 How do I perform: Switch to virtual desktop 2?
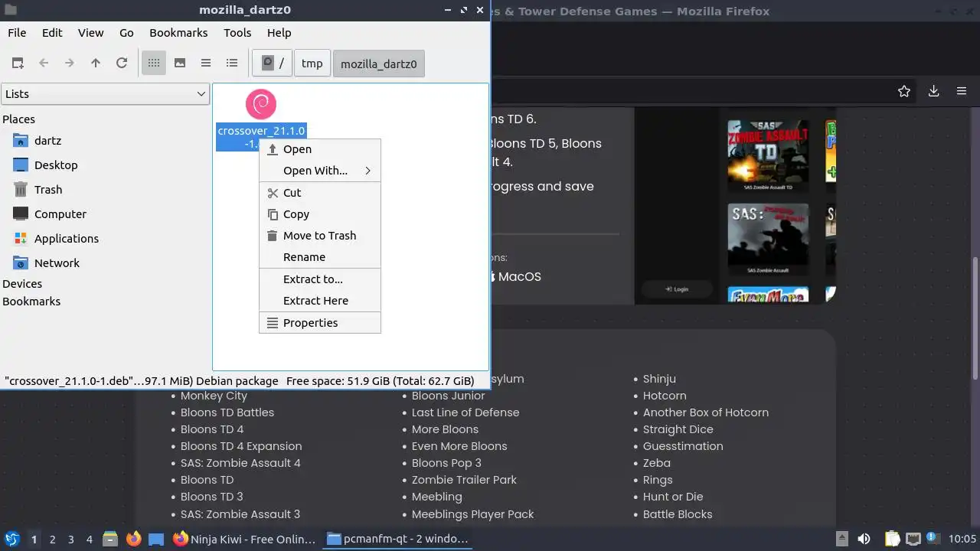click(x=53, y=540)
